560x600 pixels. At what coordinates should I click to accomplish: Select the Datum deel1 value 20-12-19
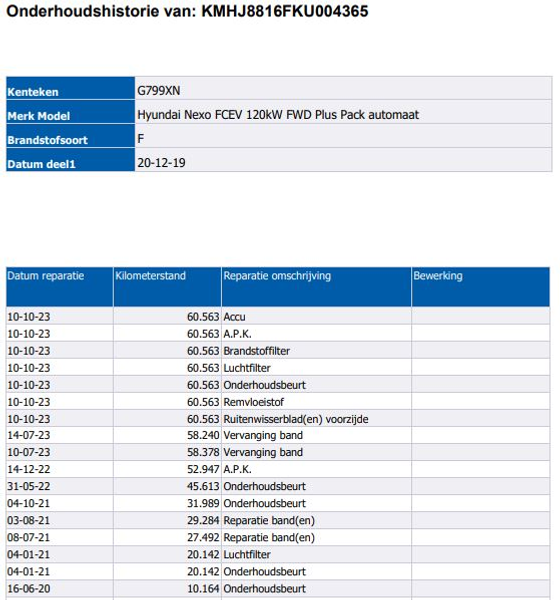tap(161, 163)
